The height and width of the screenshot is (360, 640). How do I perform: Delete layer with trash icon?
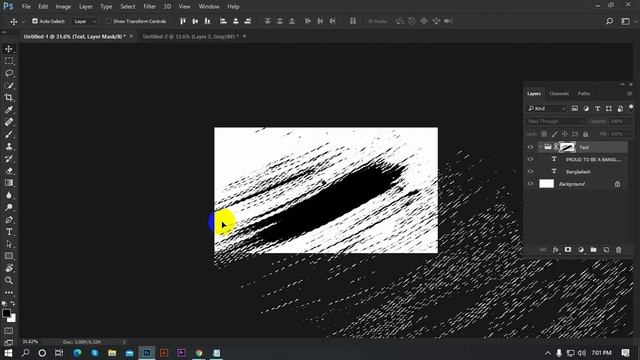[619, 250]
